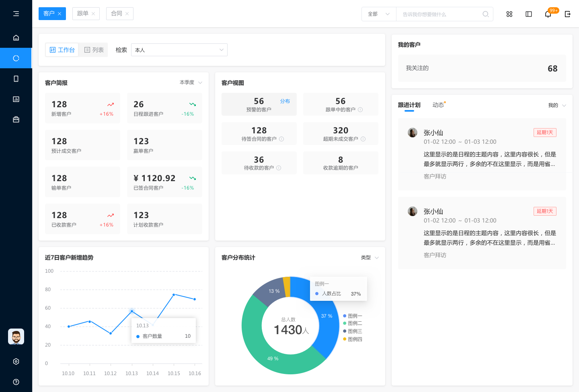Click the help question mark icon
Viewport: 579px width, 392px height.
16,382
